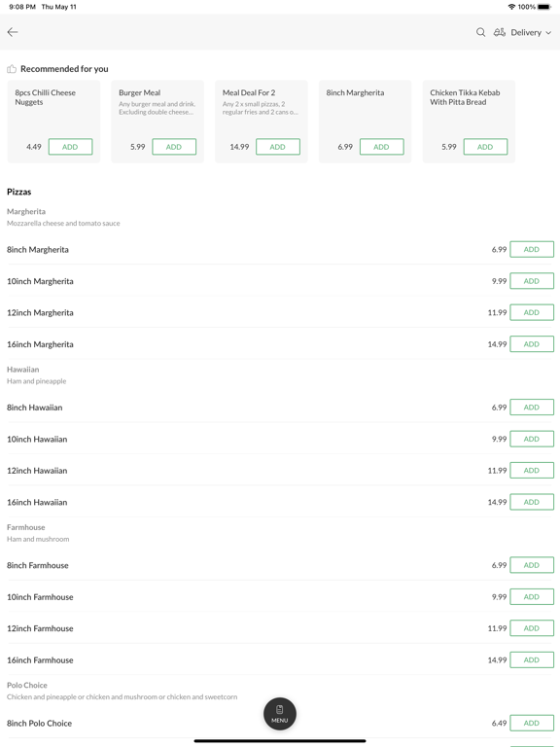
Task: Add Meal Deal For 2
Action: point(278,147)
